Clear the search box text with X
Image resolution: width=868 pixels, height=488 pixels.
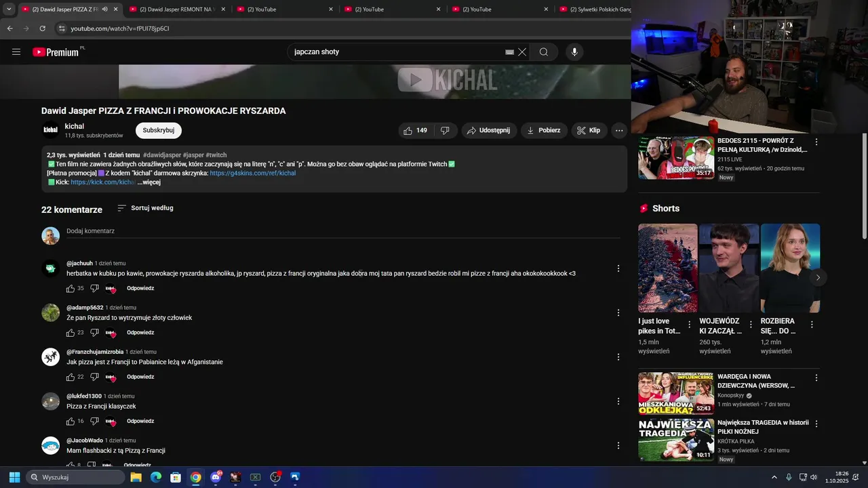pyautogui.click(x=522, y=52)
